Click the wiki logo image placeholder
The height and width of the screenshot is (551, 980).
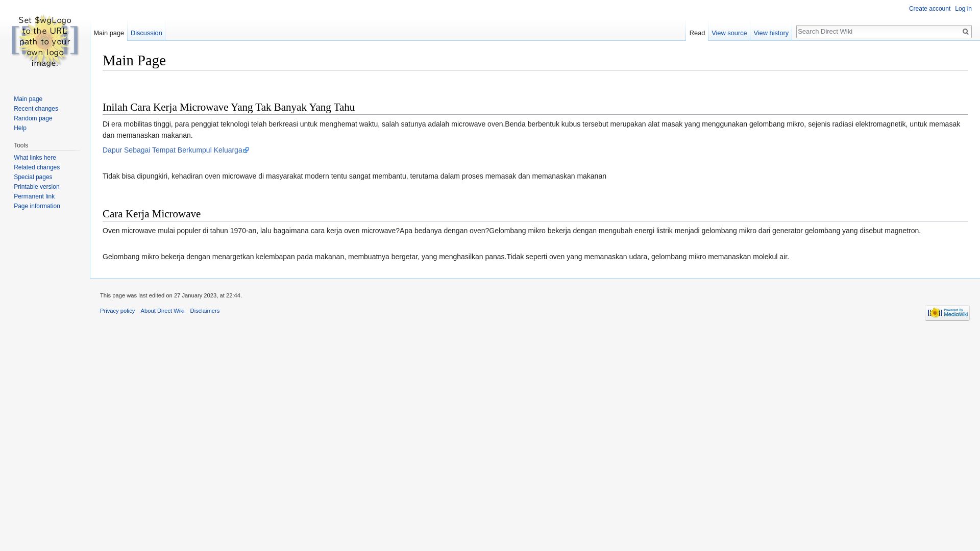coord(44,41)
